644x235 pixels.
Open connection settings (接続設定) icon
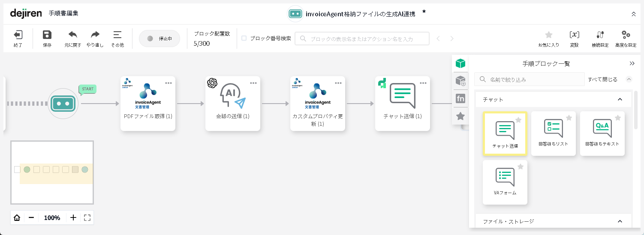pyautogui.click(x=600, y=35)
